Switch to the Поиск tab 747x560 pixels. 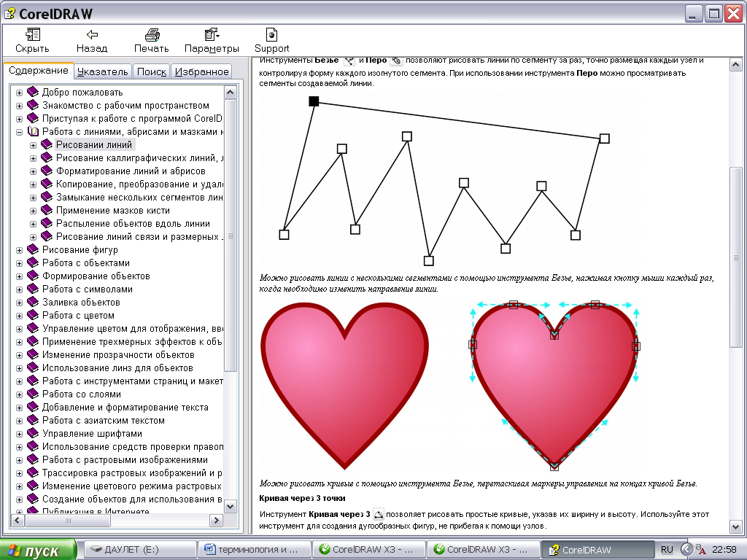(152, 71)
